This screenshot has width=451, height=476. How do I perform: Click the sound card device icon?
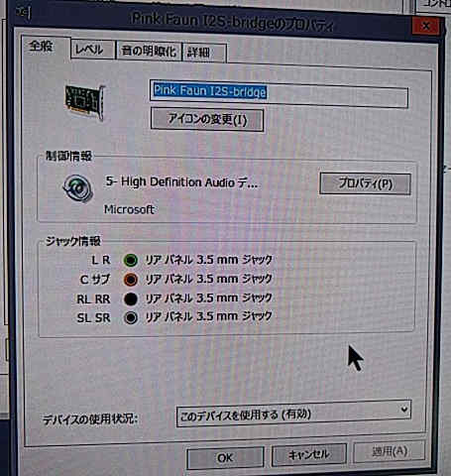[85, 102]
